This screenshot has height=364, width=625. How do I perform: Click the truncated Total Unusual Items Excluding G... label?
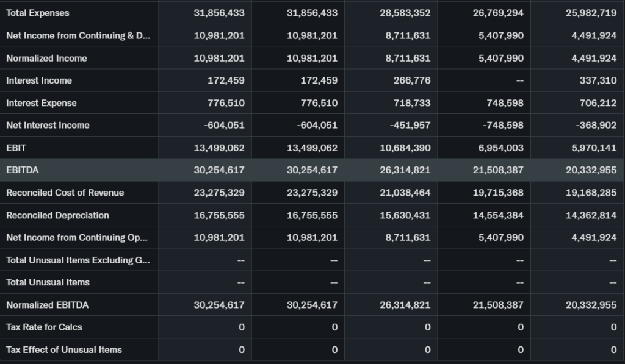(78, 260)
